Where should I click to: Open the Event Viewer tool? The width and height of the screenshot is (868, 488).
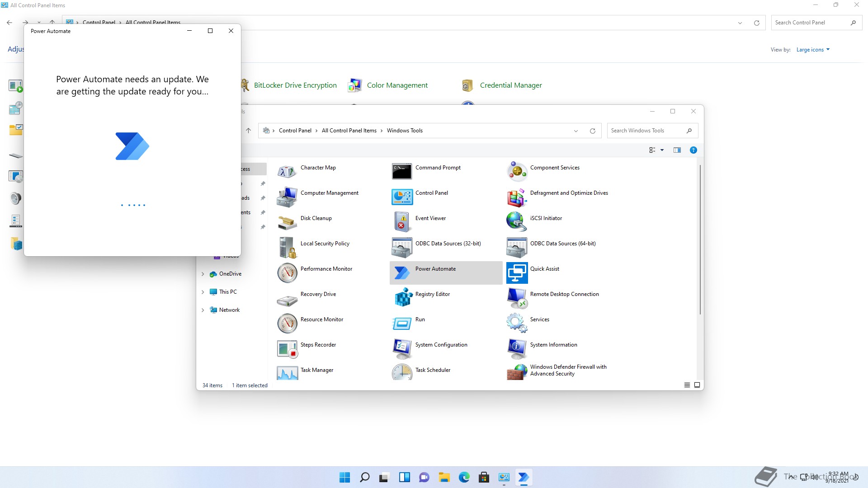coord(402,221)
